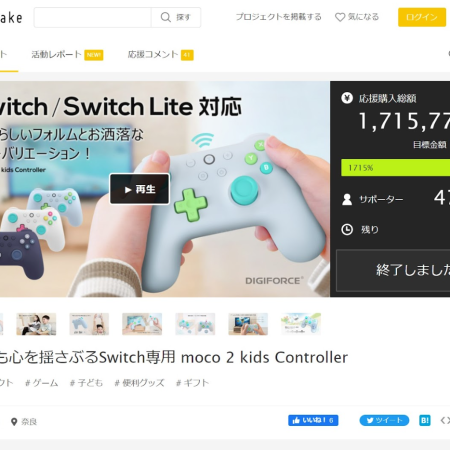Click the 奈良 location pin icon
The width and height of the screenshot is (450, 450).
[14, 422]
